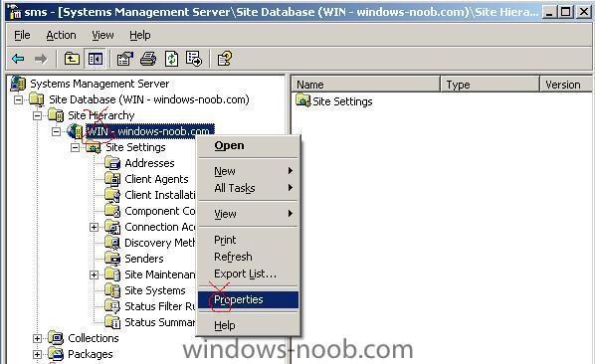Click the Client Agents icon
595x364 pixels.
pyautogui.click(x=112, y=179)
